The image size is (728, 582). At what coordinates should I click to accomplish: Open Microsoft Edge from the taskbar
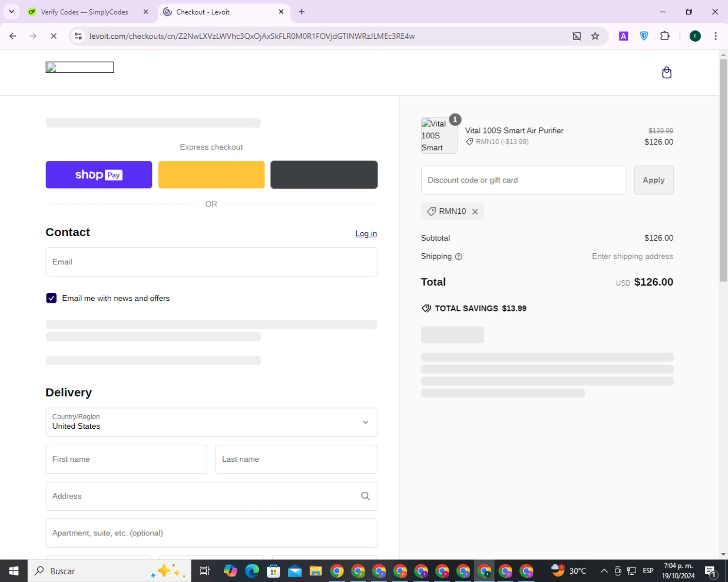252,571
